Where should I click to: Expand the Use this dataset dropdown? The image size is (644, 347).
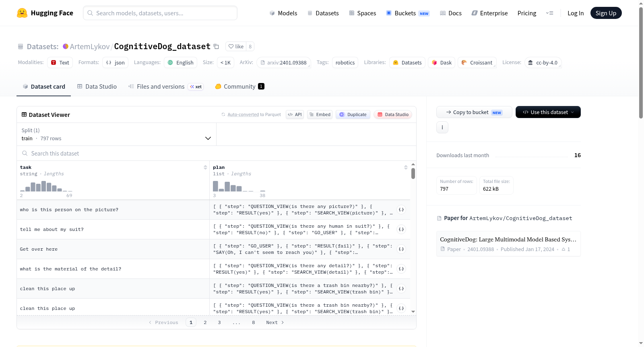(x=548, y=112)
